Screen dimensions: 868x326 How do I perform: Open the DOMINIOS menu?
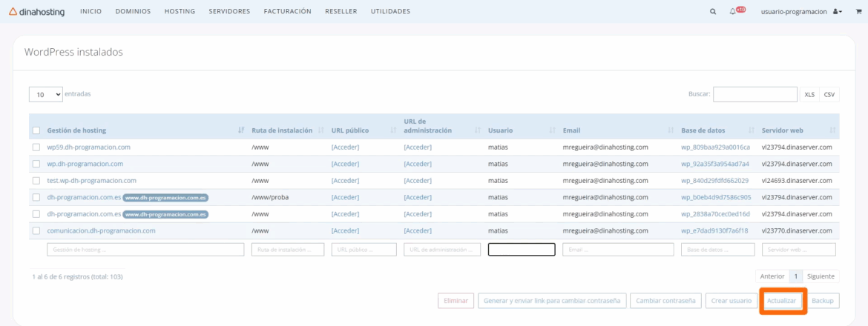133,12
